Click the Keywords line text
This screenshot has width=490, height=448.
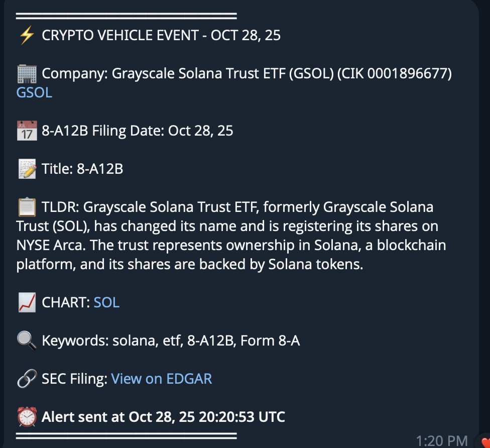point(171,341)
